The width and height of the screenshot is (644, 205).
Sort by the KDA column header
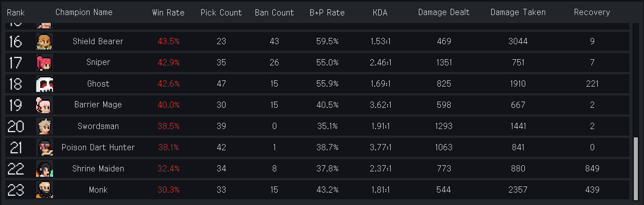(x=380, y=12)
